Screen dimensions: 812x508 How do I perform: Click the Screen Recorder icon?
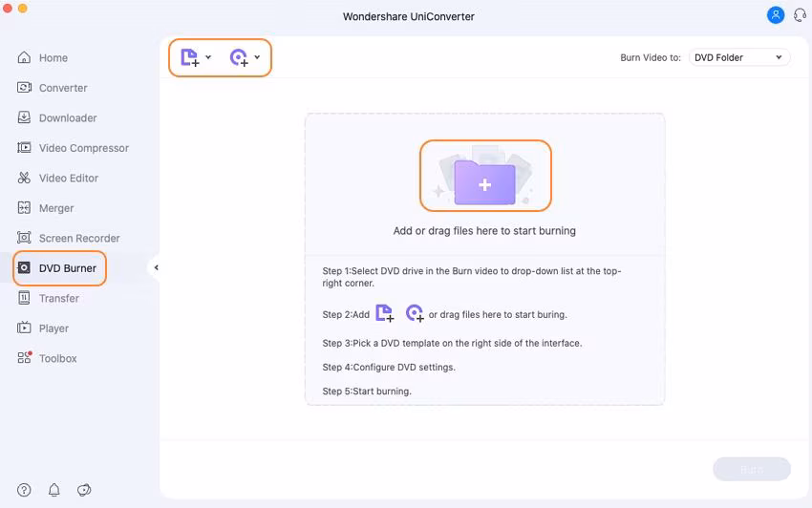point(24,238)
